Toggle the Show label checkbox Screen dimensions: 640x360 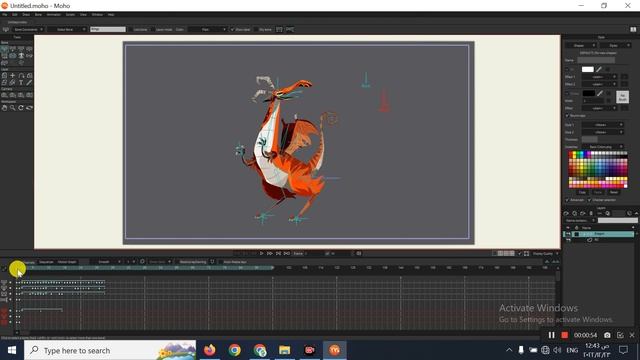click(x=232, y=29)
